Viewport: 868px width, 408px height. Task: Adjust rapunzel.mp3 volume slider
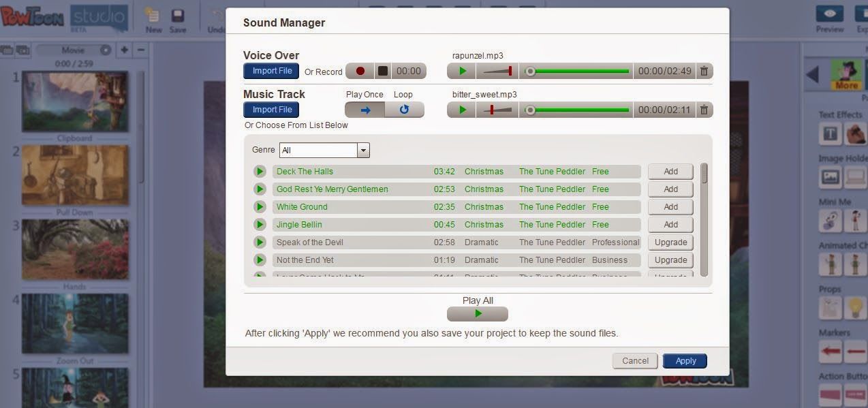[498, 71]
